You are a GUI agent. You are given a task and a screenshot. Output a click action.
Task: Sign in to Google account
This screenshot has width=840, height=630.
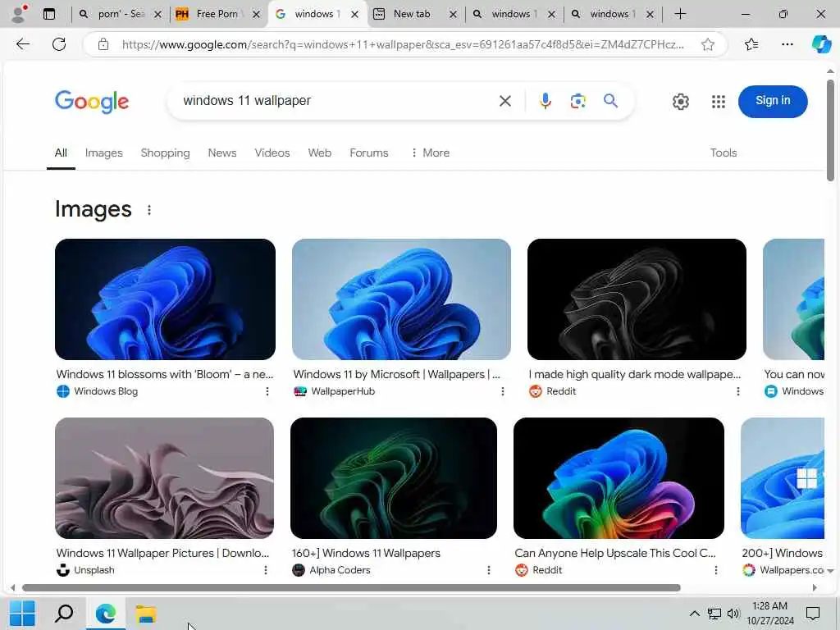773,101
